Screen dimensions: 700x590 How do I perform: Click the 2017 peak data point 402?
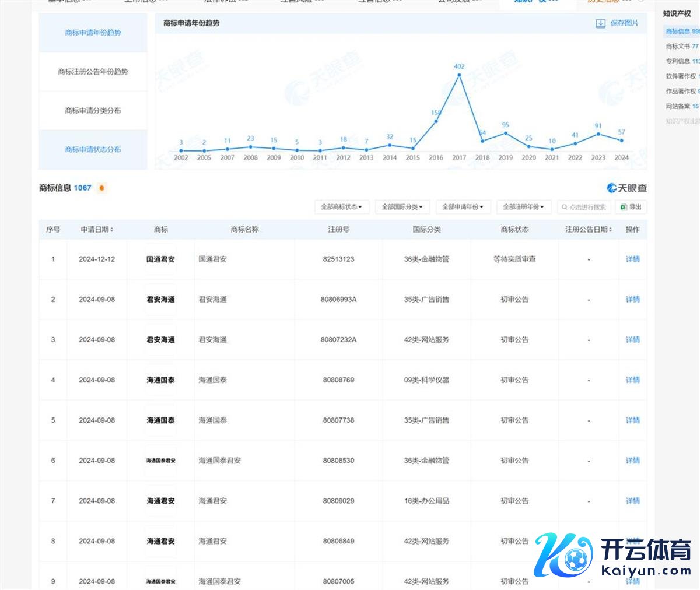point(459,75)
